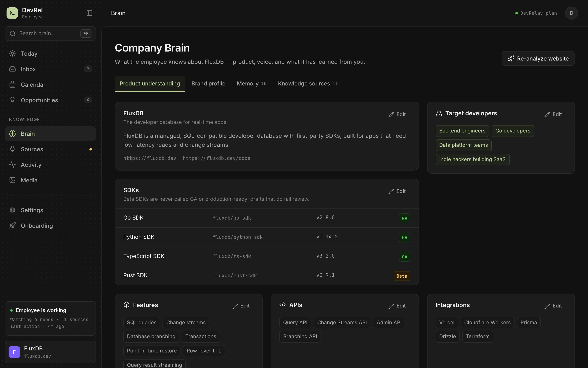Click the Prisma integration chip

[x=529, y=322]
